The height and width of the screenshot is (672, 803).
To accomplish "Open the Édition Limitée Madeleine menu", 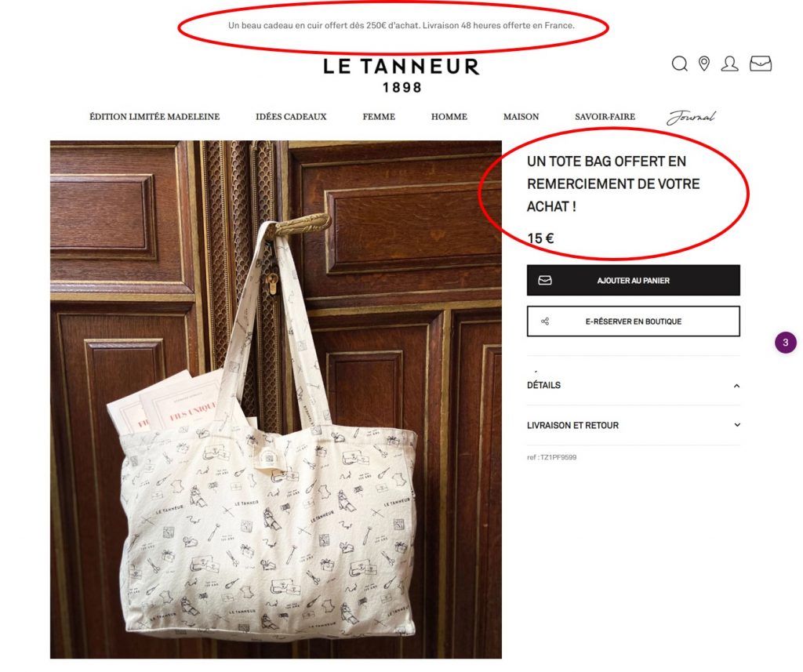I will click(x=154, y=117).
